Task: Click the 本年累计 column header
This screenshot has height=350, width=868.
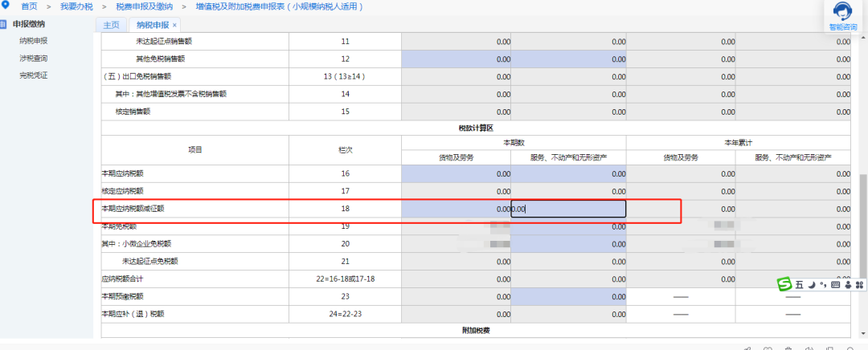Action: (739, 143)
